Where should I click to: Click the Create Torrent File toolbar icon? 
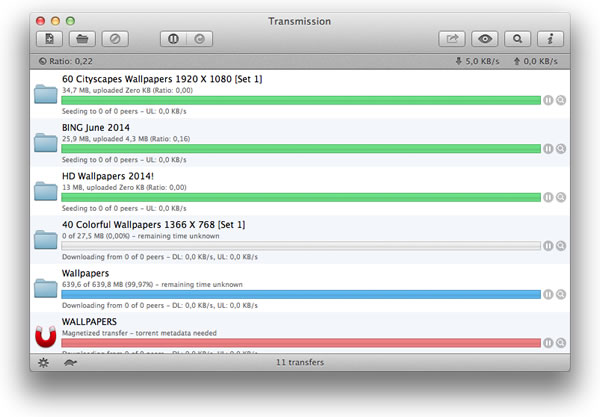[x=49, y=39]
